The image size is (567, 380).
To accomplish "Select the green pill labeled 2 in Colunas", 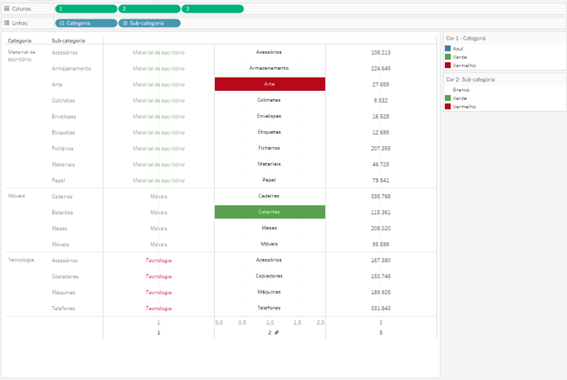I will 149,9.
